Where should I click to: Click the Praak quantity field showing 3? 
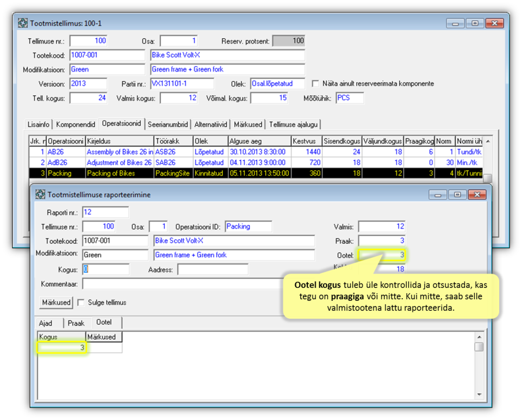pyautogui.click(x=382, y=241)
